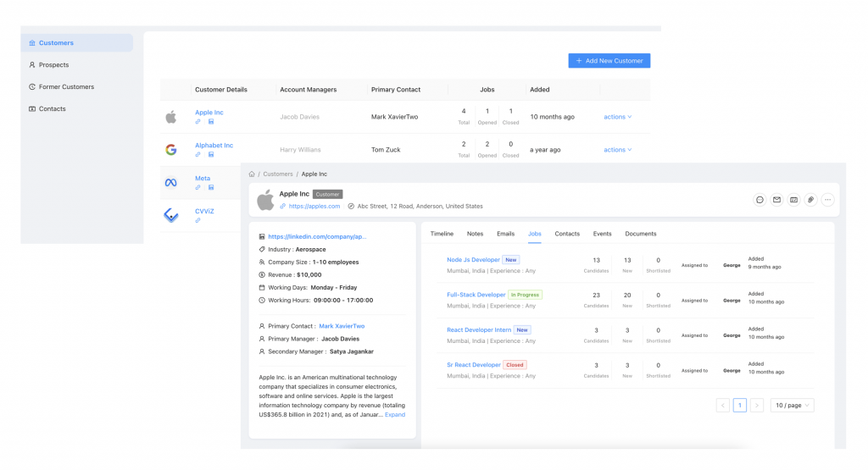Image resolution: width=868 pixels, height=470 pixels.
Task: Click the website link icon under CVViZ
Action: click(x=198, y=221)
